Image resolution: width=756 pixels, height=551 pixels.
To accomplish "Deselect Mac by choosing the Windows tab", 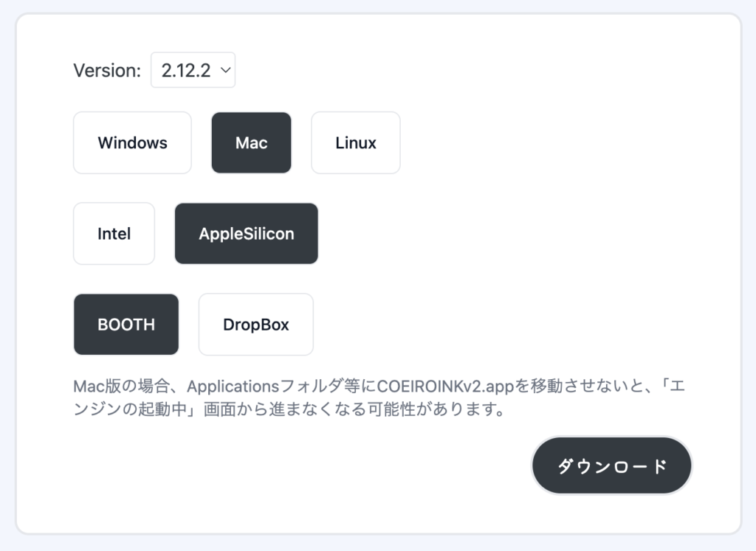I will 132,142.
